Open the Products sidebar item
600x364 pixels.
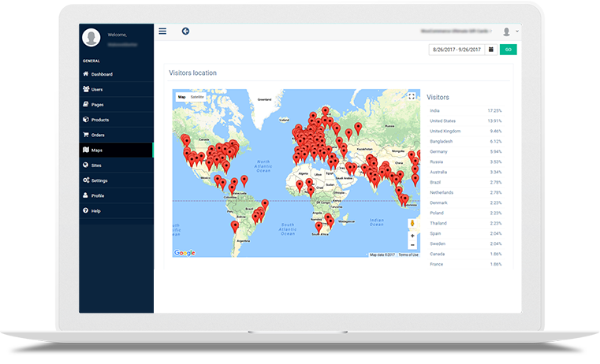99,120
